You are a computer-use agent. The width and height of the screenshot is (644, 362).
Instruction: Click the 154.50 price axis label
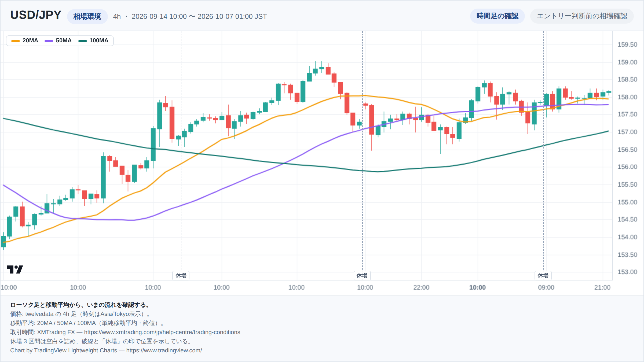(627, 220)
